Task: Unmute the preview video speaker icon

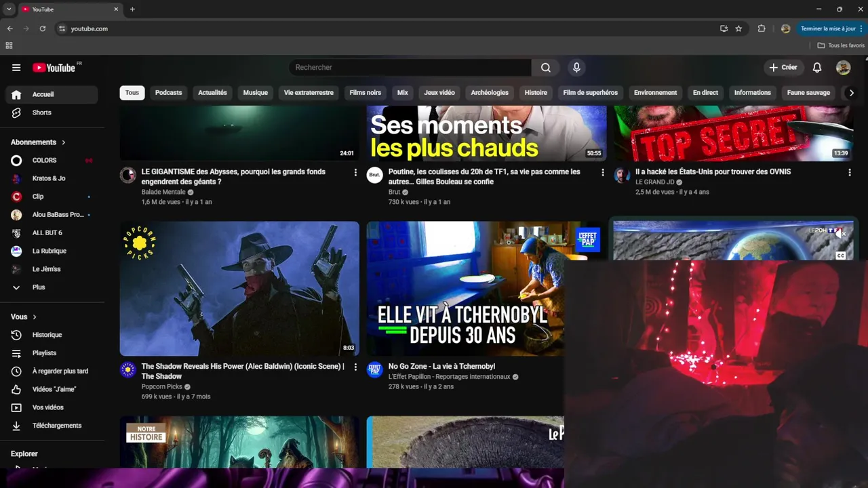Action: tap(840, 233)
